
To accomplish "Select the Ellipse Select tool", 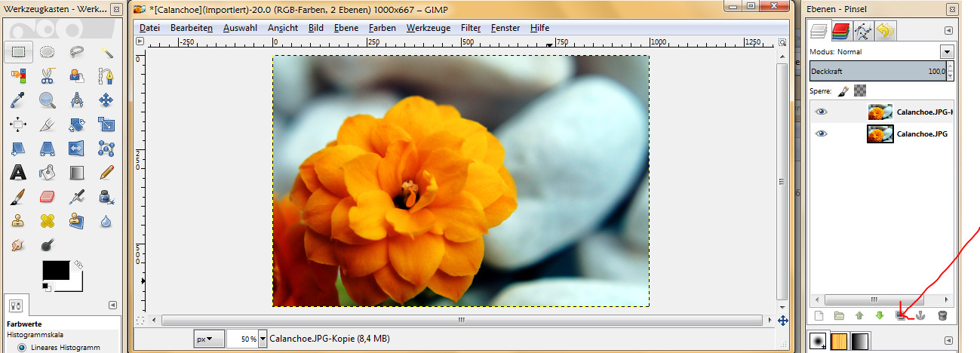I will pyautogui.click(x=48, y=52).
